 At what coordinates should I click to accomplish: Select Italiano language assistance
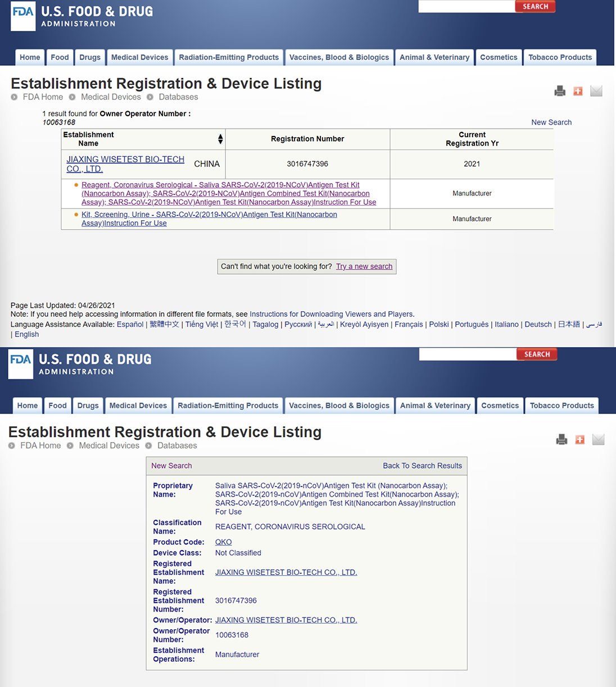(506, 324)
